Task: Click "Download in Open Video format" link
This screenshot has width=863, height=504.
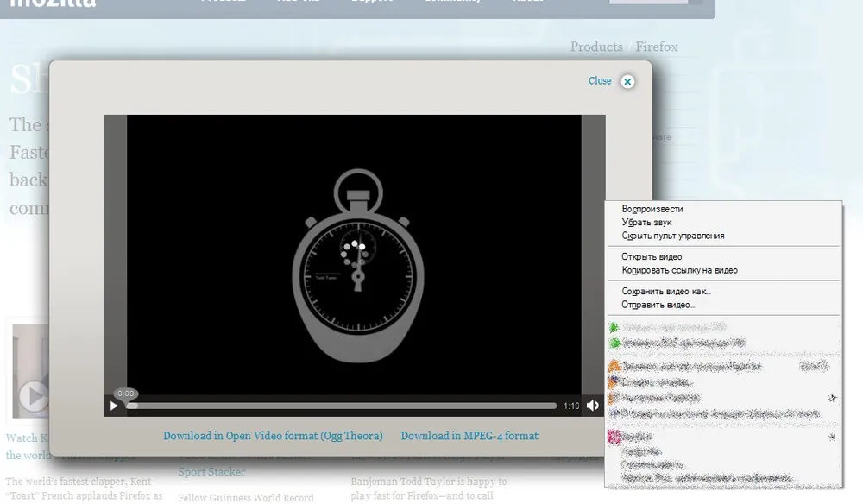Action: pyautogui.click(x=273, y=436)
